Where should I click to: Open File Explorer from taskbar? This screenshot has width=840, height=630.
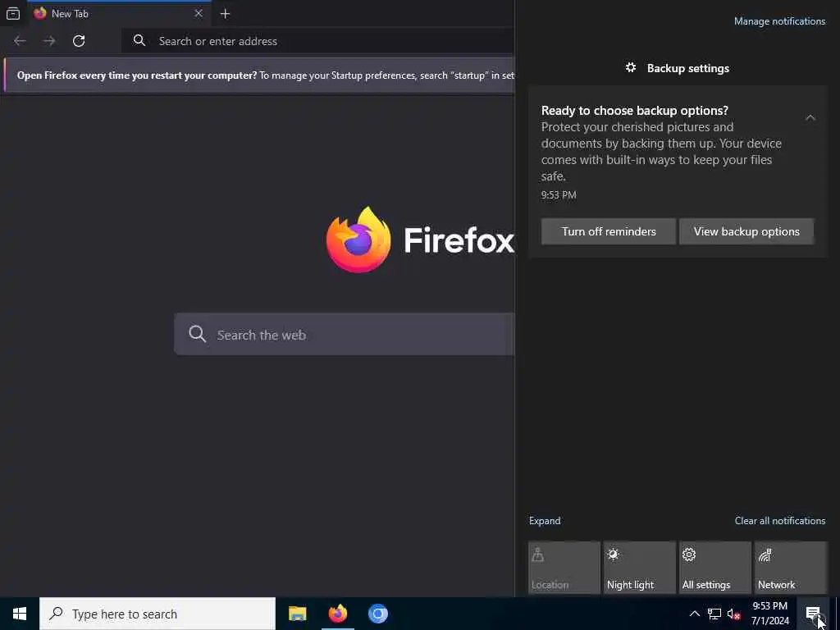pyautogui.click(x=297, y=614)
